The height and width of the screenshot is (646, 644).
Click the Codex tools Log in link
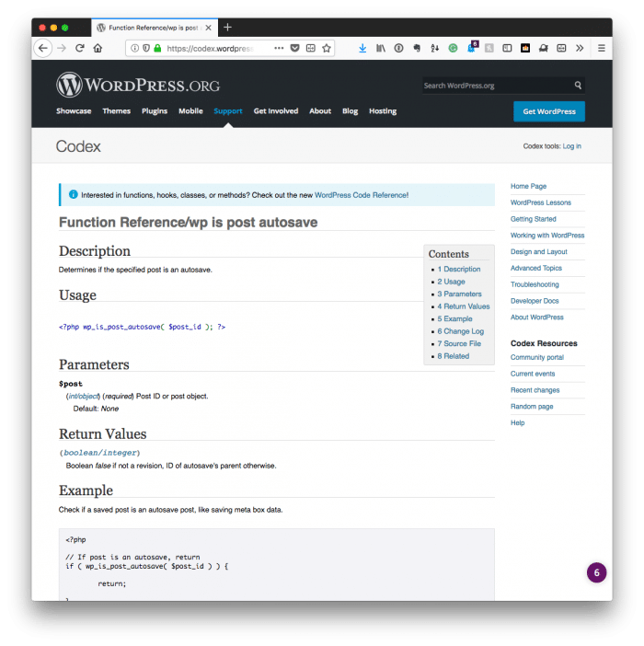coord(572,145)
